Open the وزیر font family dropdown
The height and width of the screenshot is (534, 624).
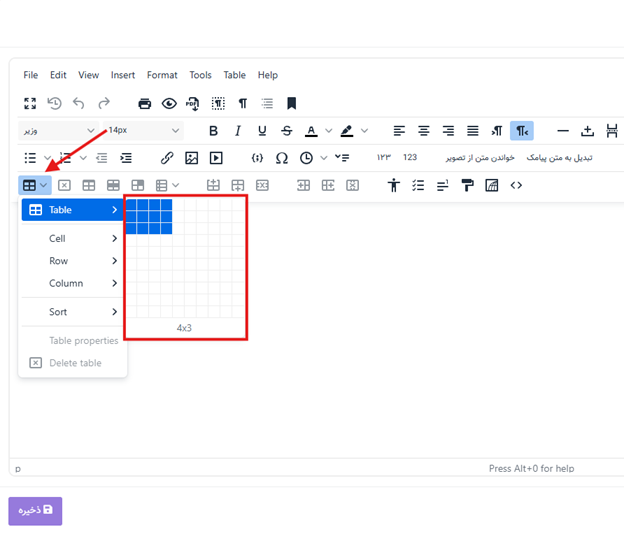click(x=58, y=131)
